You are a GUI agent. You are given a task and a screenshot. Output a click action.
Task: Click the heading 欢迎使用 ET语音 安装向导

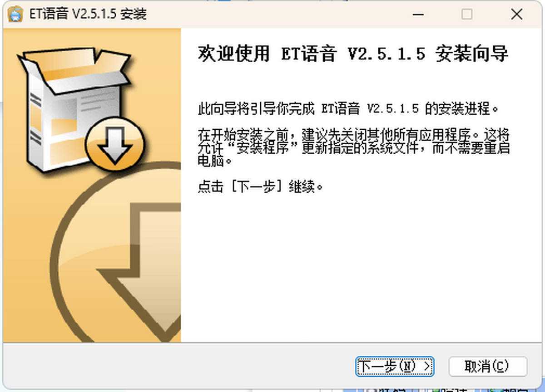tap(353, 54)
